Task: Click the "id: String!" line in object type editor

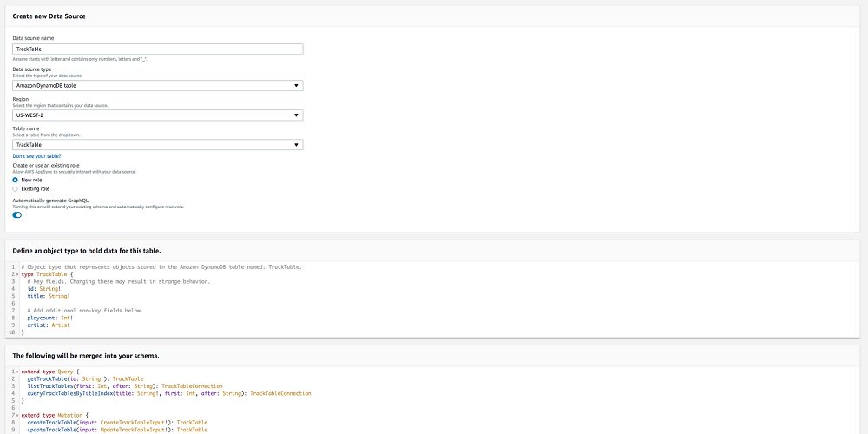Action: tap(43, 288)
